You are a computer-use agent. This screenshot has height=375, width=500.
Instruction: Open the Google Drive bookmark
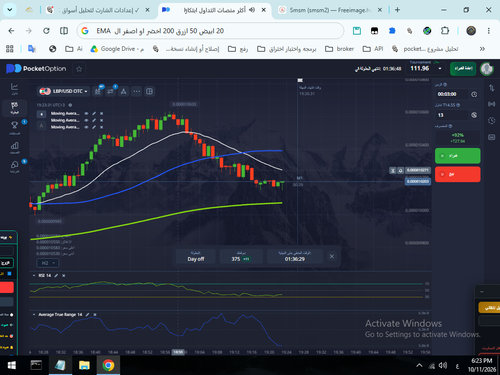point(117,49)
